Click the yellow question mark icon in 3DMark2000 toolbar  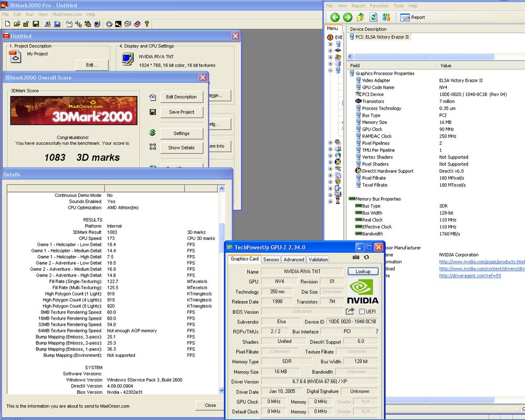point(146,24)
